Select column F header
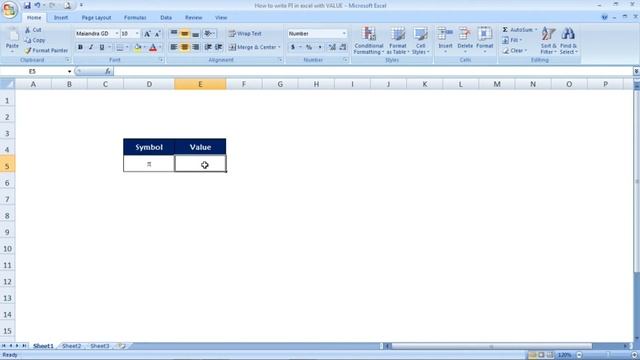Image resolution: width=640 pixels, height=360 pixels. (x=244, y=84)
